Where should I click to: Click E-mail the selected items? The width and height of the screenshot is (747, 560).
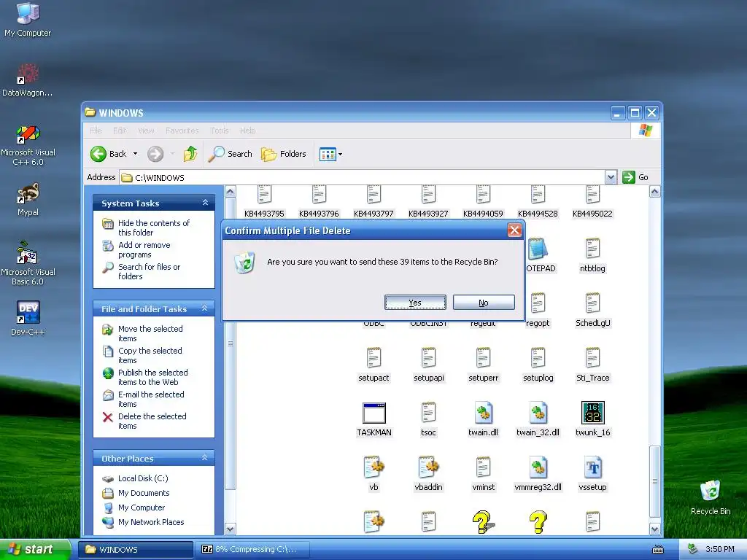150,399
